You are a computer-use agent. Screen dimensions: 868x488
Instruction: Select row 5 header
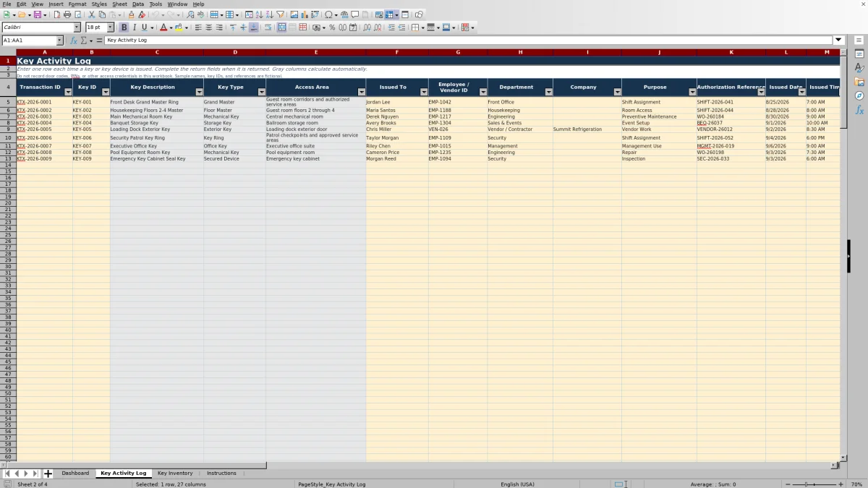tap(8, 102)
